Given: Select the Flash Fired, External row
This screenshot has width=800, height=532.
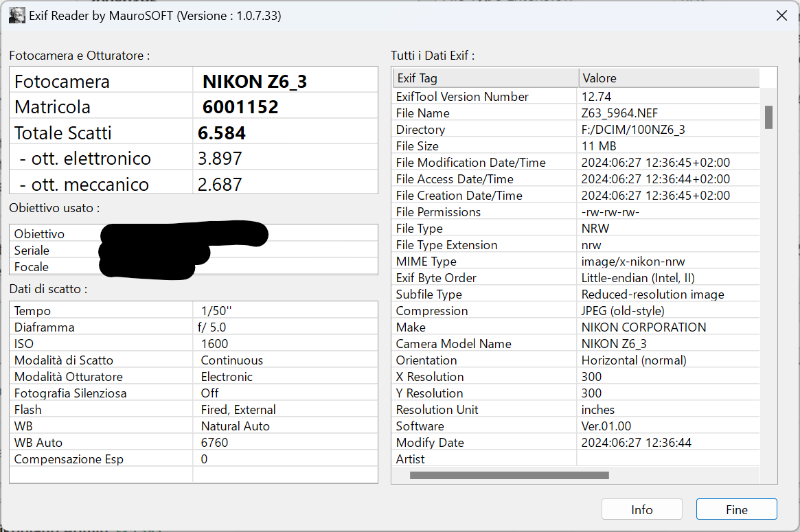Looking at the screenshot, I should tap(194, 410).
